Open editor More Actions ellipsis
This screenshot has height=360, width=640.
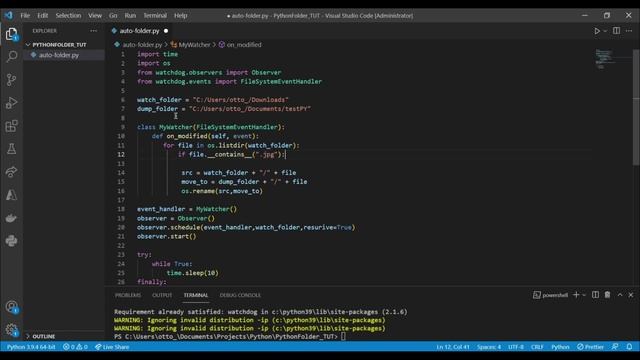tap(629, 31)
